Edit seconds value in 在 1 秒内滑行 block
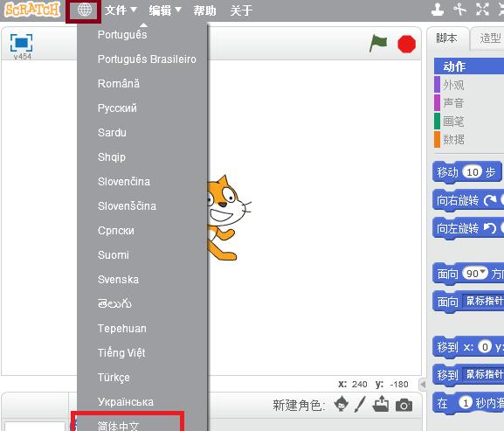Screen dimensions: 504x431 tap(465, 403)
